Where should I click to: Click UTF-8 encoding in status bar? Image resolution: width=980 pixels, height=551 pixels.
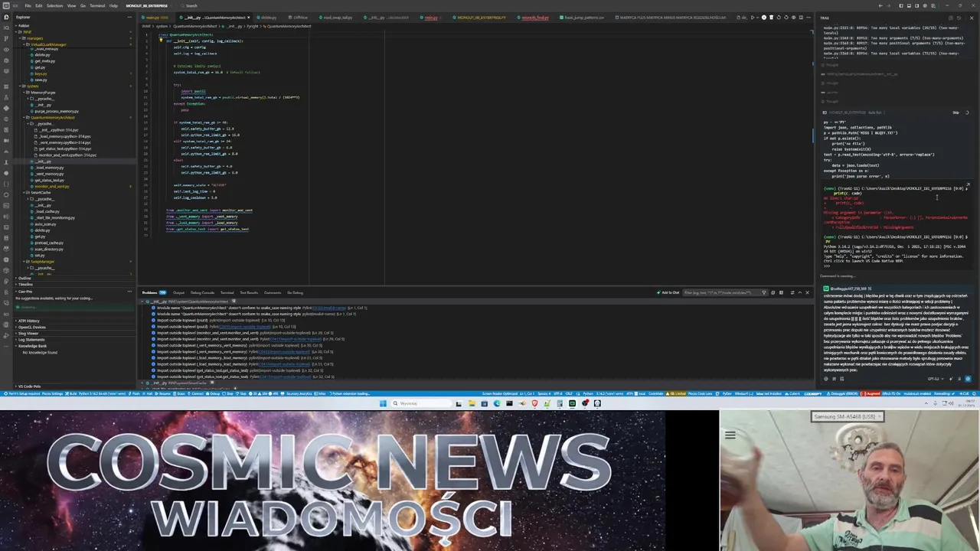(558, 393)
